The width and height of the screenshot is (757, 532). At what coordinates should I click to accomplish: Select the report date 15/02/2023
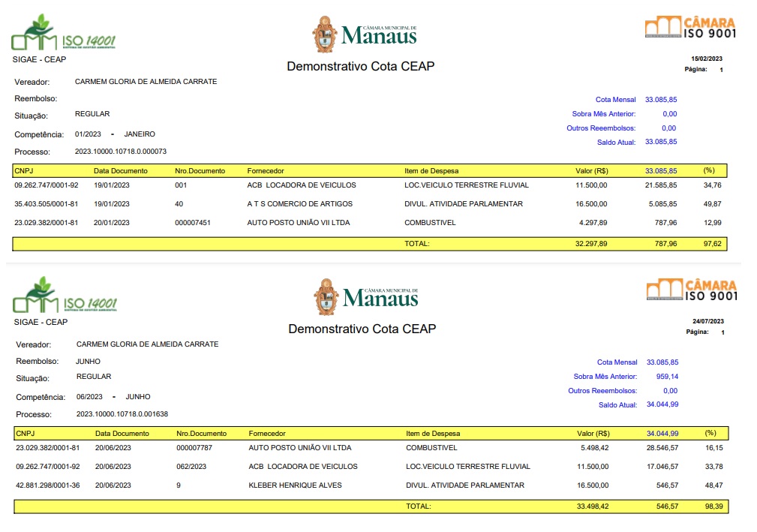(x=707, y=59)
